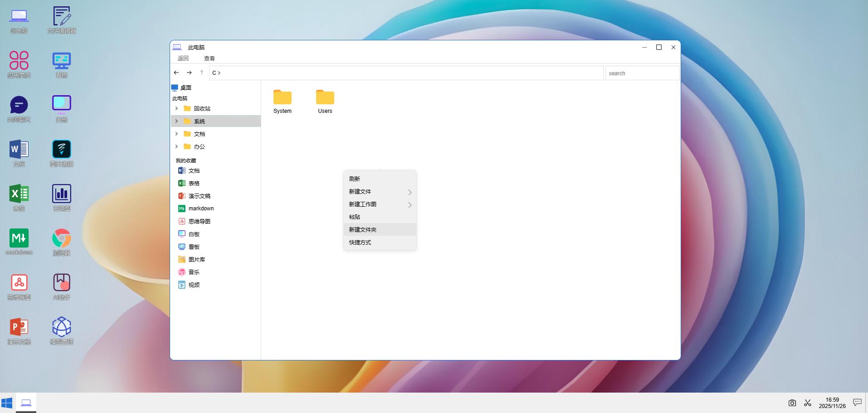The width and height of the screenshot is (868, 413).
Task: Choose 新建文件夹 from the context menu
Action: coord(380,229)
